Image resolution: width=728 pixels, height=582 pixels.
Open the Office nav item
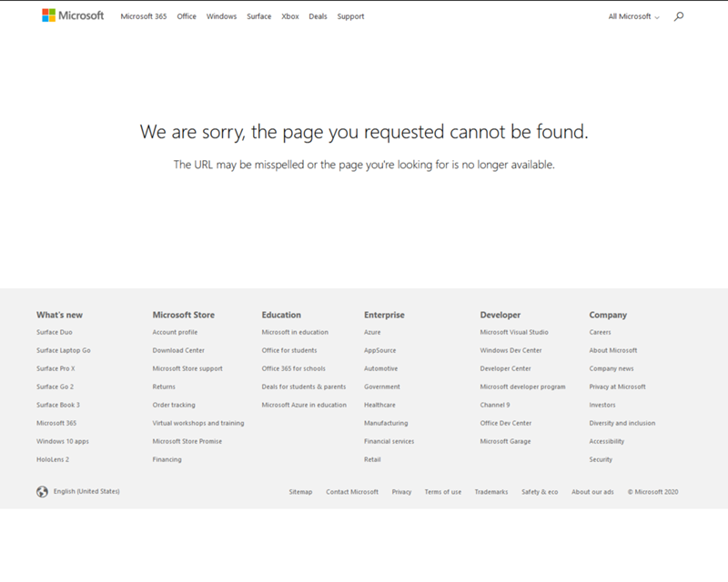[x=187, y=16]
